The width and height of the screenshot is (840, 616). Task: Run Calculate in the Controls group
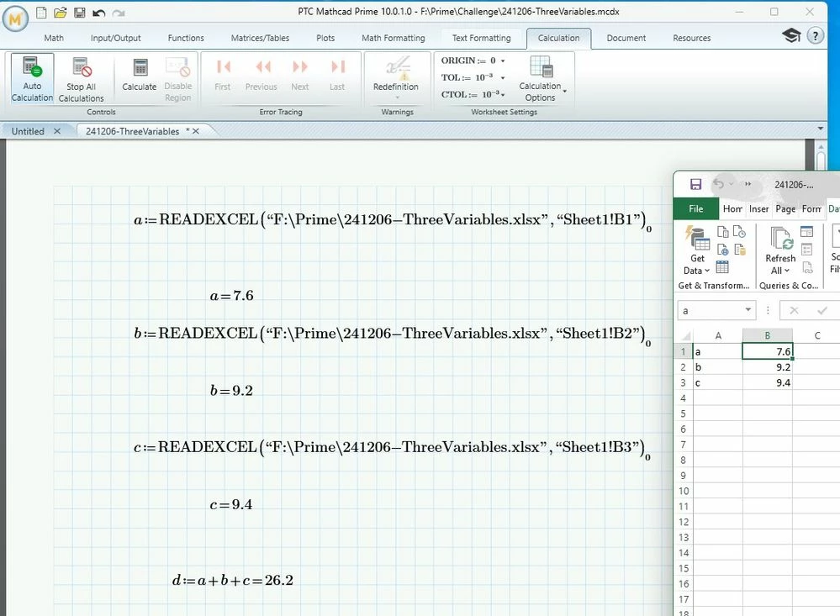140,75
